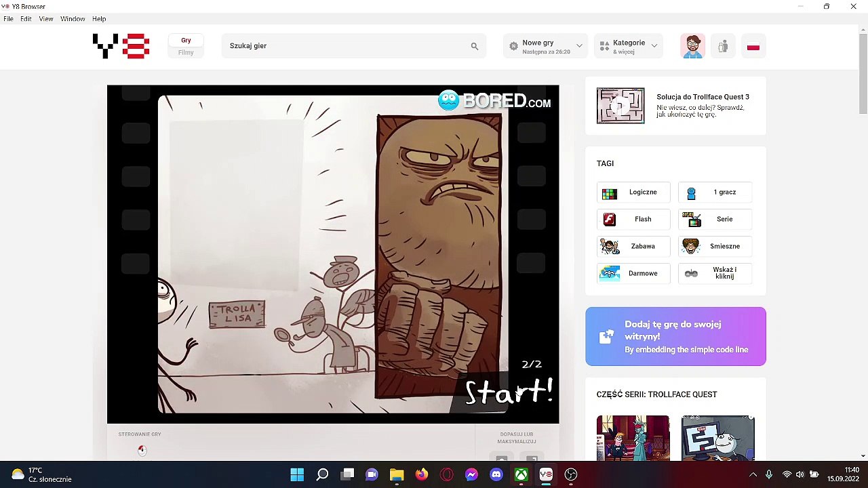Open taskbar Search
The height and width of the screenshot is (488, 868).
pyautogui.click(x=322, y=474)
